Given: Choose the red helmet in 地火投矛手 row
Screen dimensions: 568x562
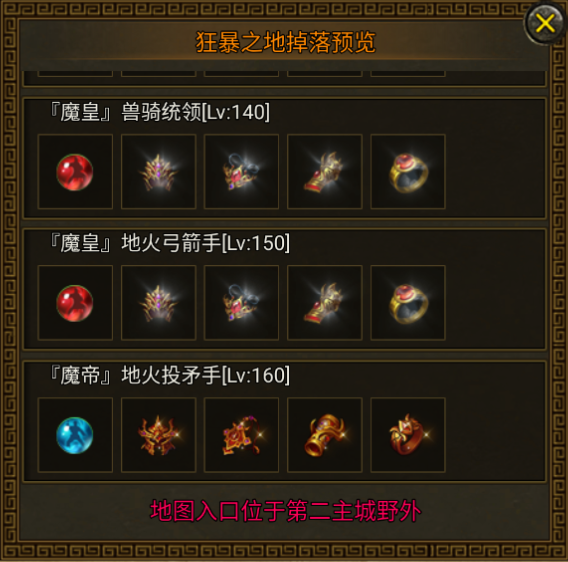Looking at the screenshot, I should 158,435.
